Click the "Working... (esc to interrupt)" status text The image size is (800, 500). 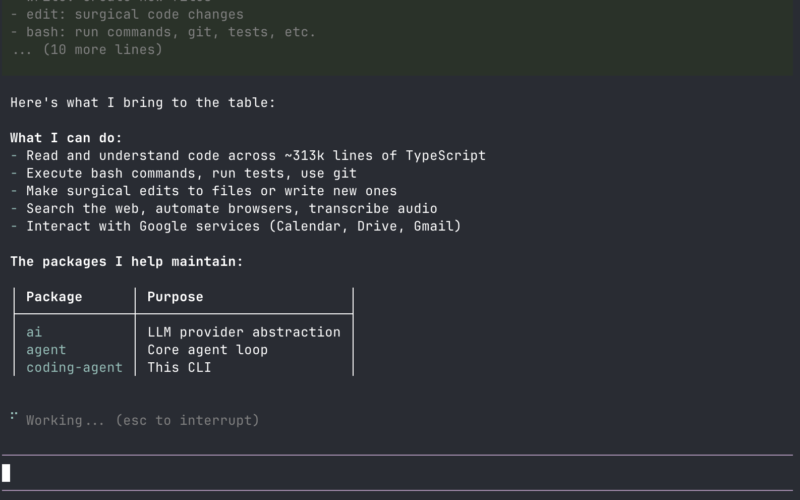[x=142, y=421]
